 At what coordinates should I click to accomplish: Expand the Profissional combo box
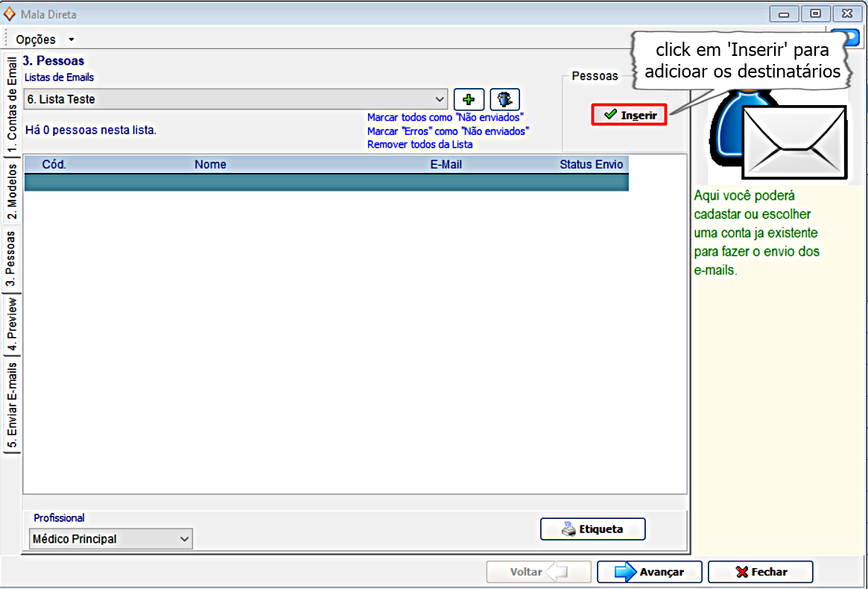(184, 539)
